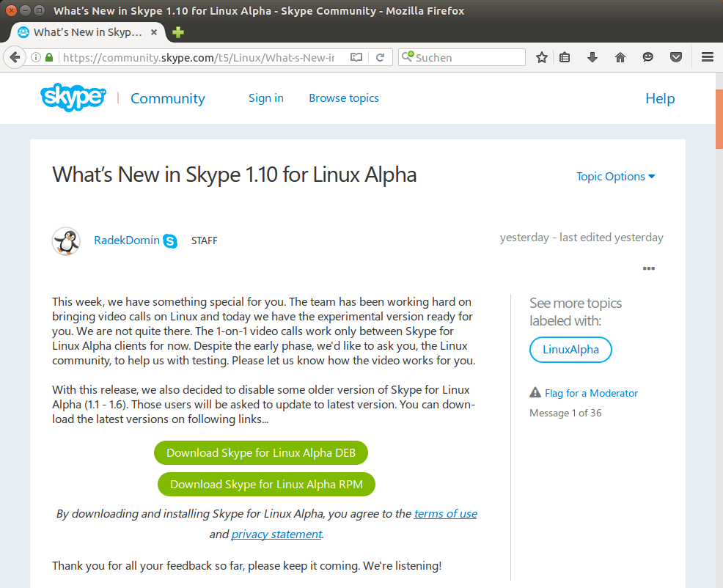Open the reader view icon in address bar
The height and width of the screenshot is (588, 723).
tap(356, 57)
